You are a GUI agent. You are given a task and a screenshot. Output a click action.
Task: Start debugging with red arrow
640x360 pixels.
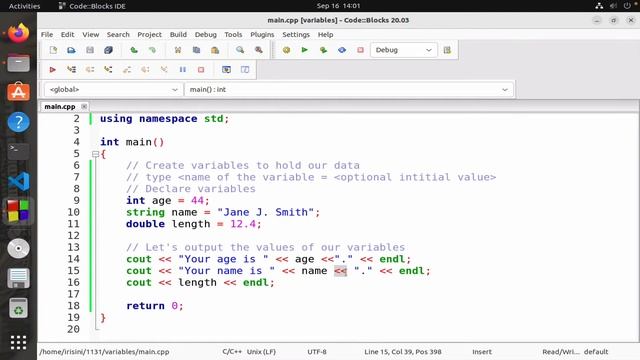(x=53, y=69)
